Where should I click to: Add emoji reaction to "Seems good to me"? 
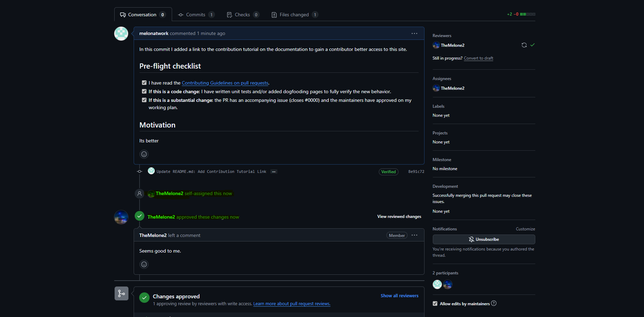[x=144, y=264]
